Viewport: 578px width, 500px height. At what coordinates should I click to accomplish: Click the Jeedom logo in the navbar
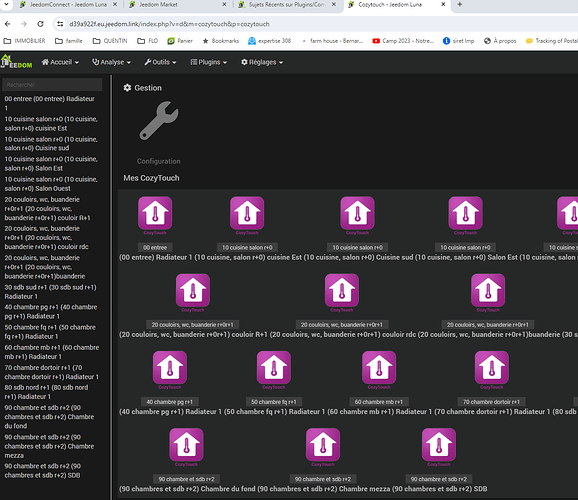tap(16, 62)
